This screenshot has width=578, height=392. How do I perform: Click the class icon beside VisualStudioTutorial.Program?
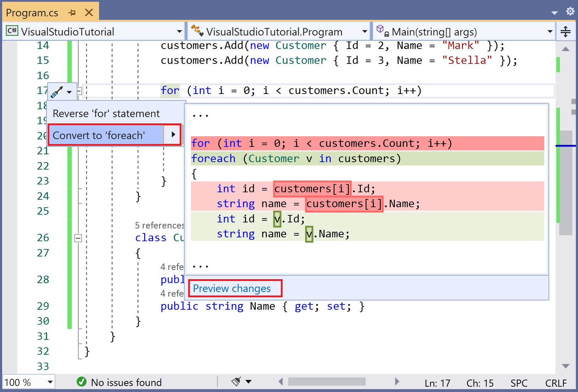coord(197,31)
